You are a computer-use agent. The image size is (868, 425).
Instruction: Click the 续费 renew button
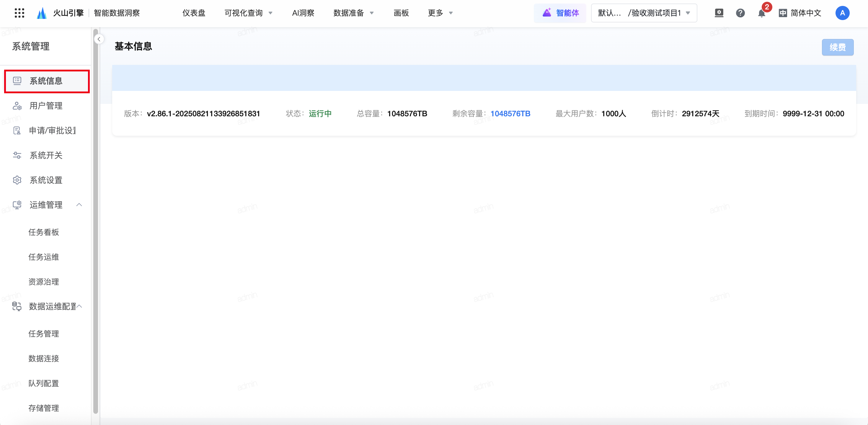click(837, 48)
